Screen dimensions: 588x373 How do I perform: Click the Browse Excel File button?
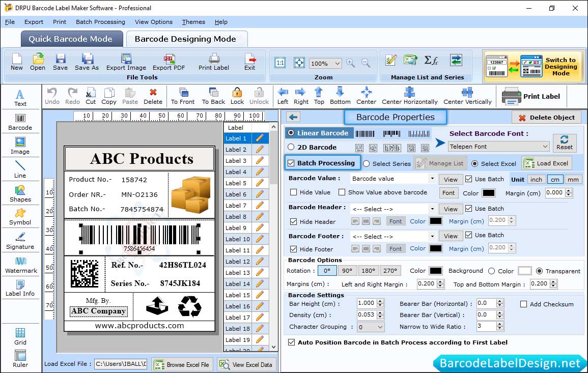click(x=183, y=364)
